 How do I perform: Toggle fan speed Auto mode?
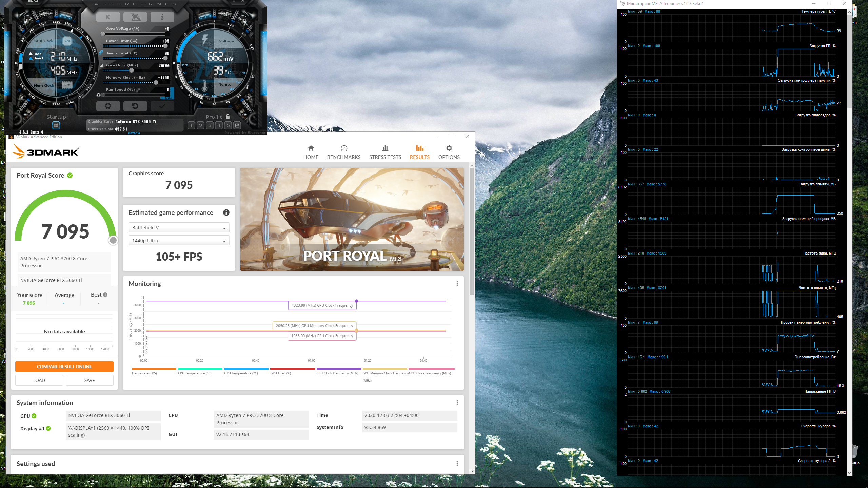point(169,98)
